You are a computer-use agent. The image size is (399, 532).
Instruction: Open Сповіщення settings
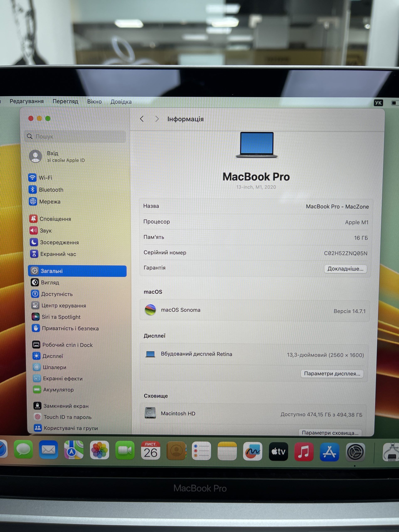(50, 219)
